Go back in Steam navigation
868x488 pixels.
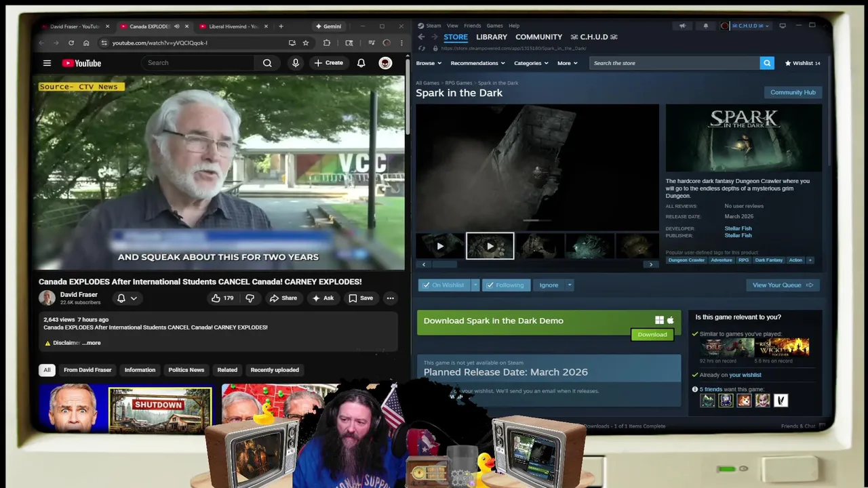(x=421, y=37)
